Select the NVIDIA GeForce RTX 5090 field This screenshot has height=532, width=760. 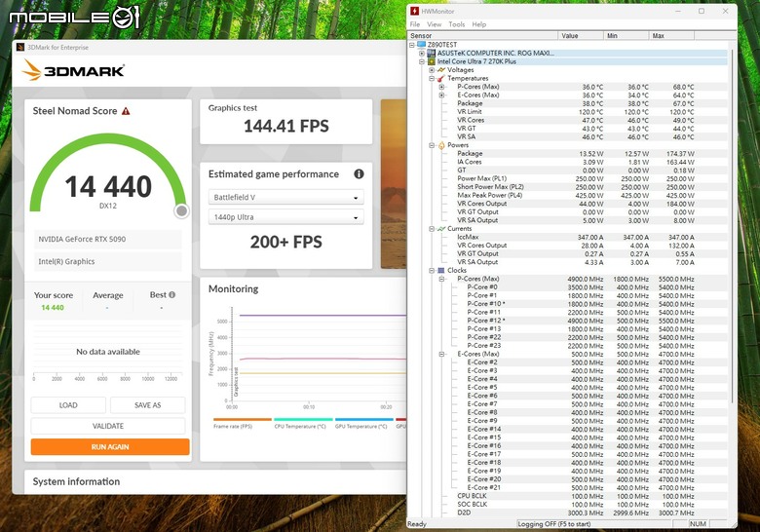108,239
